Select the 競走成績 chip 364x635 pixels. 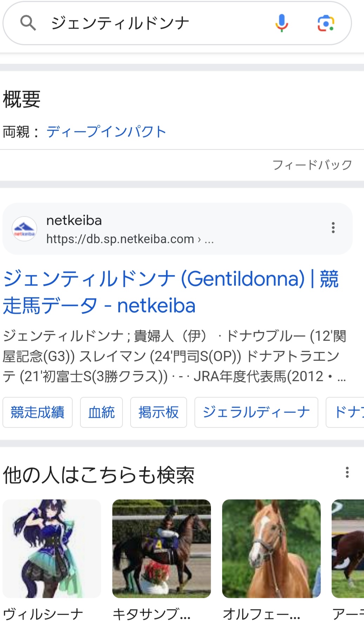(38, 412)
